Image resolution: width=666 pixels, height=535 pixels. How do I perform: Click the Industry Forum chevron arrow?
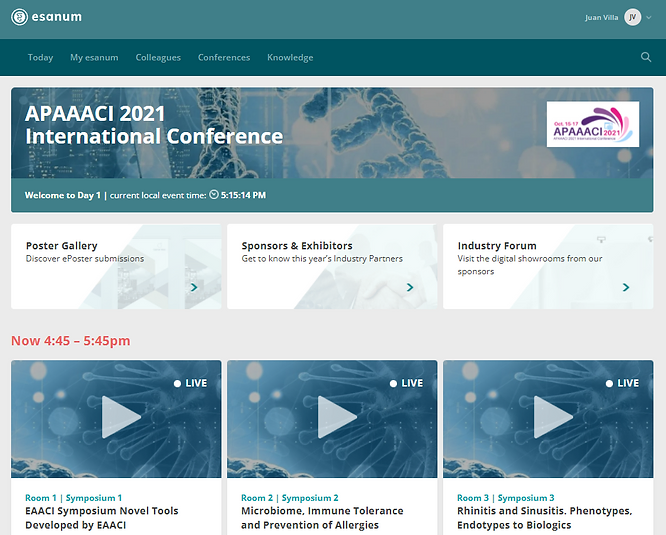pyautogui.click(x=626, y=287)
